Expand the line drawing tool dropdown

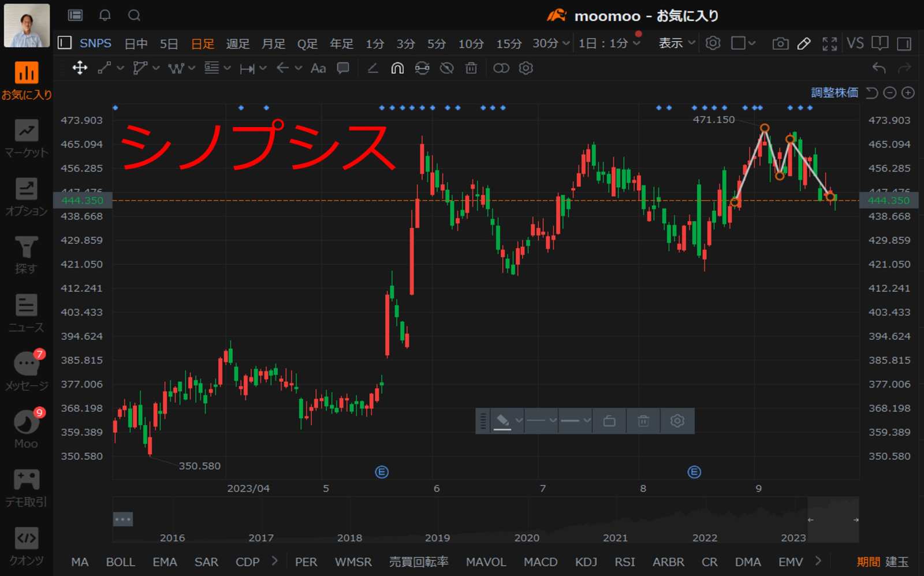coord(121,68)
